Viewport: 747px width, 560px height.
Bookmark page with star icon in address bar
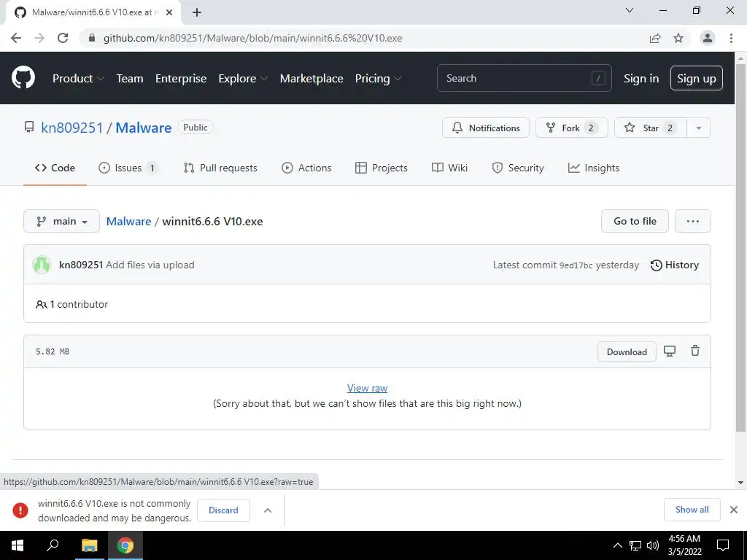pos(678,38)
